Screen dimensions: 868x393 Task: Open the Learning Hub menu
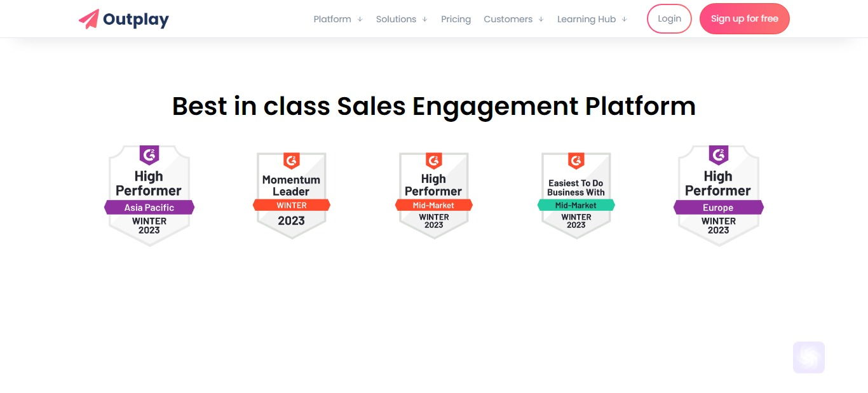(x=587, y=19)
